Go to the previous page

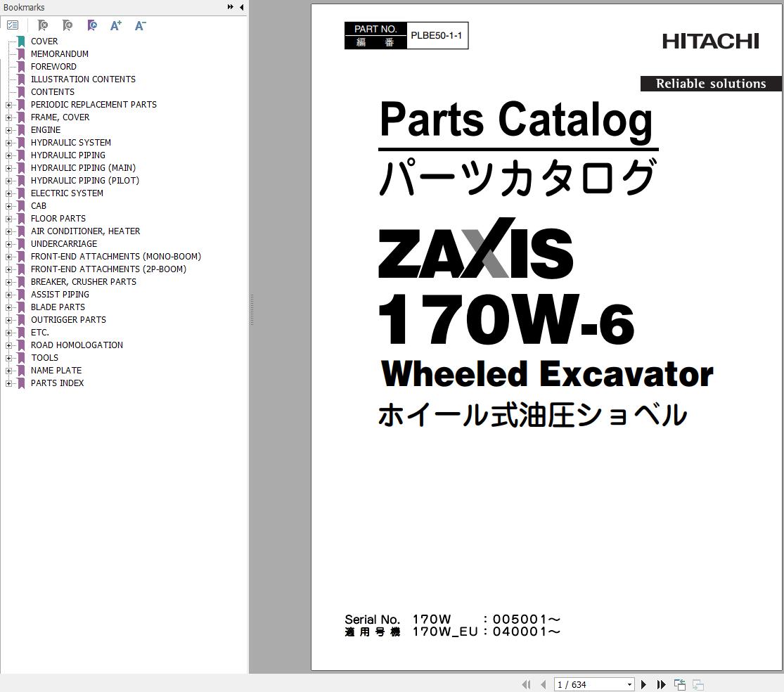tap(544, 684)
